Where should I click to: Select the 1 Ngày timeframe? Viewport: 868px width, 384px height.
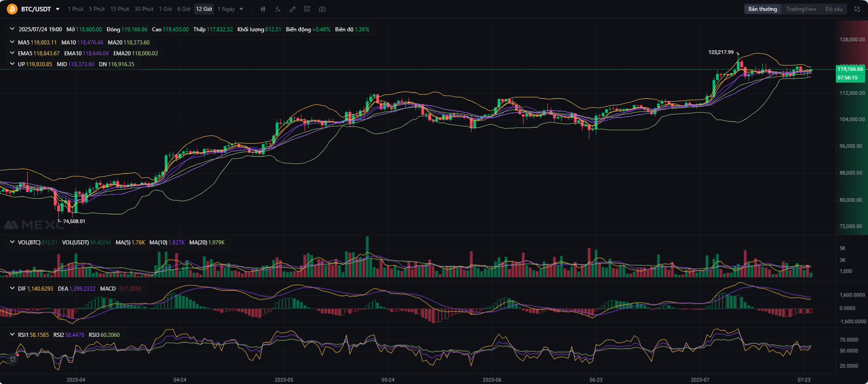click(x=226, y=9)
